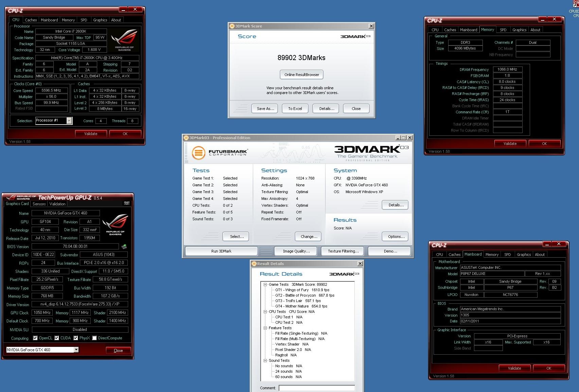
Task: Click Validate in processor CPU-Z window
Action: (91, 134)
